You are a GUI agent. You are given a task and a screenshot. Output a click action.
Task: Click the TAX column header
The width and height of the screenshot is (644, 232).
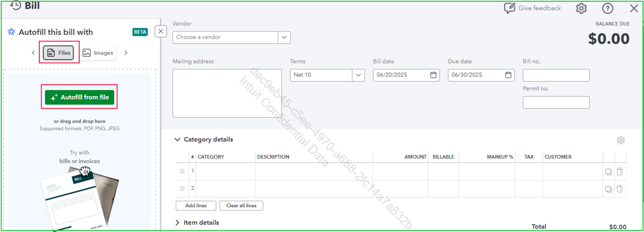point(529,157)
